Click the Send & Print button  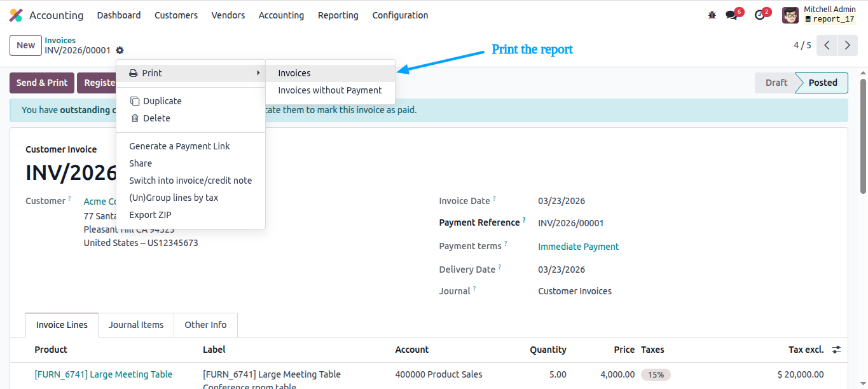tap(42, 83)
